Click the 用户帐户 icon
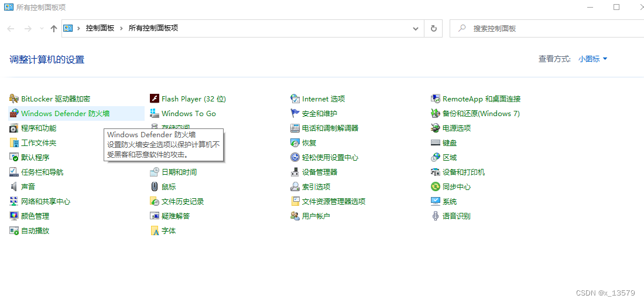Image resolution: width=644 pixels, height=302 pixels. [295, 216]
